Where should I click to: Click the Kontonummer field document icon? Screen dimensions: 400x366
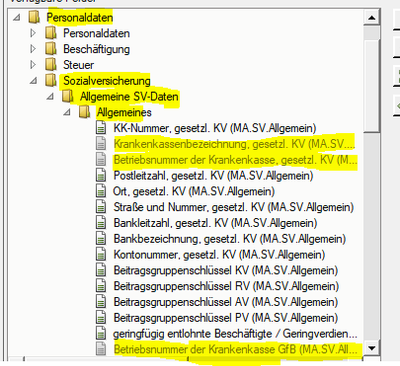tap(101, 254)
